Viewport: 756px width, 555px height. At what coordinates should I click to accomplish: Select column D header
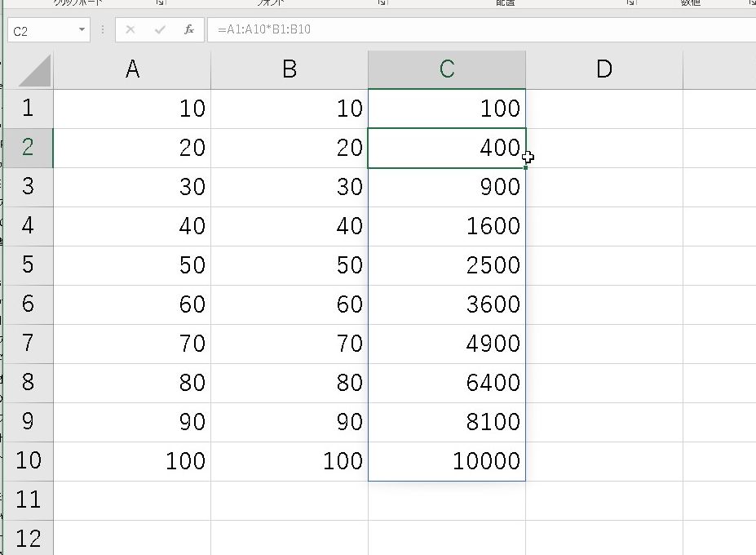603,70
